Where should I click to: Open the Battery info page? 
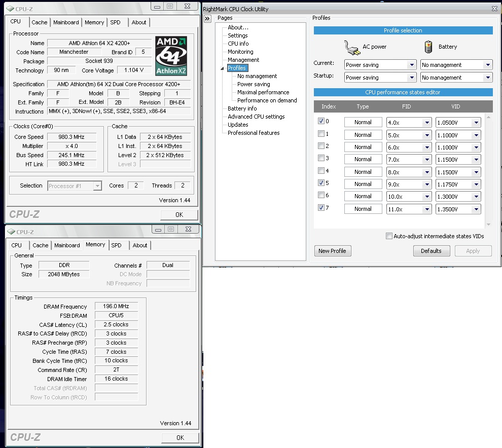[242, 108]
